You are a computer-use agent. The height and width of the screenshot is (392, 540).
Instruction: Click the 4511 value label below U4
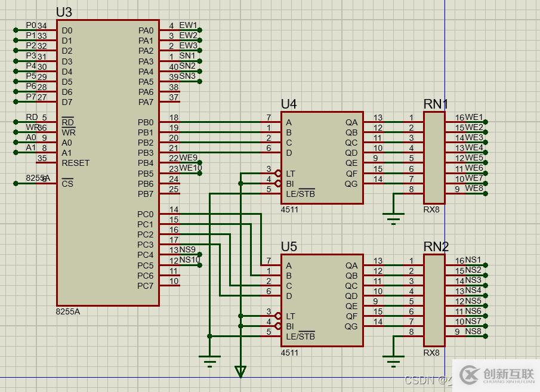point(289,209)
